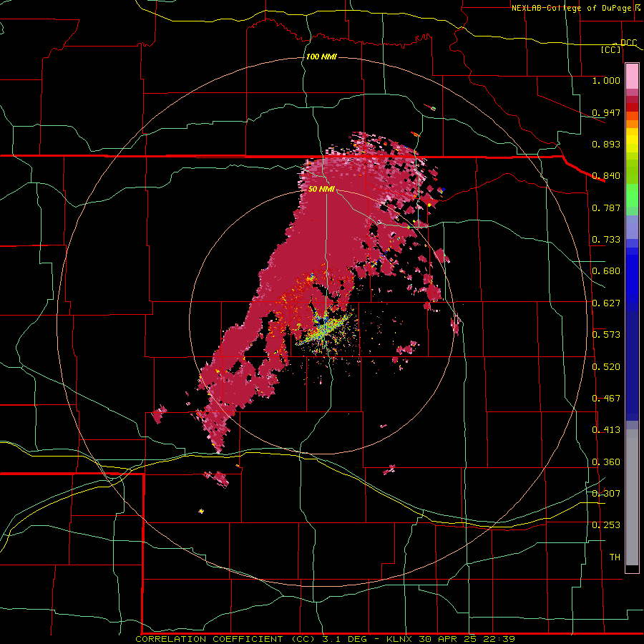Click the 0.680 color scale value
This screenshot has height=644, width=644.
pos(606,271)
